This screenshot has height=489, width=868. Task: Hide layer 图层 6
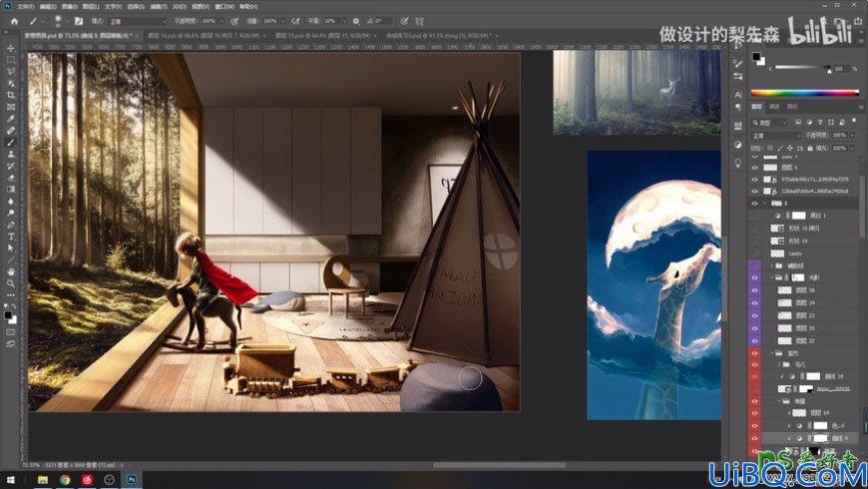tap(754, 168)
